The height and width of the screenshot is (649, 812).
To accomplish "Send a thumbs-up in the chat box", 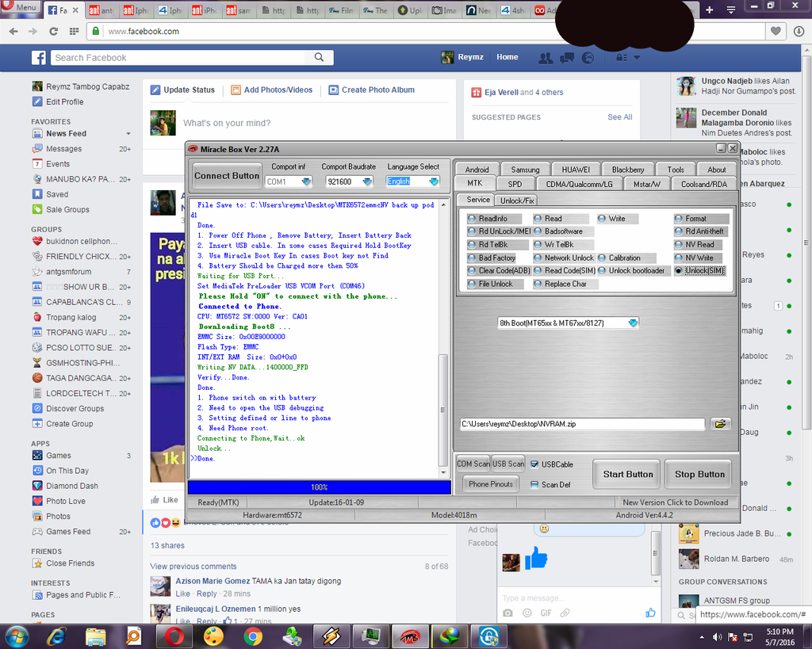I will pos(650,613).
